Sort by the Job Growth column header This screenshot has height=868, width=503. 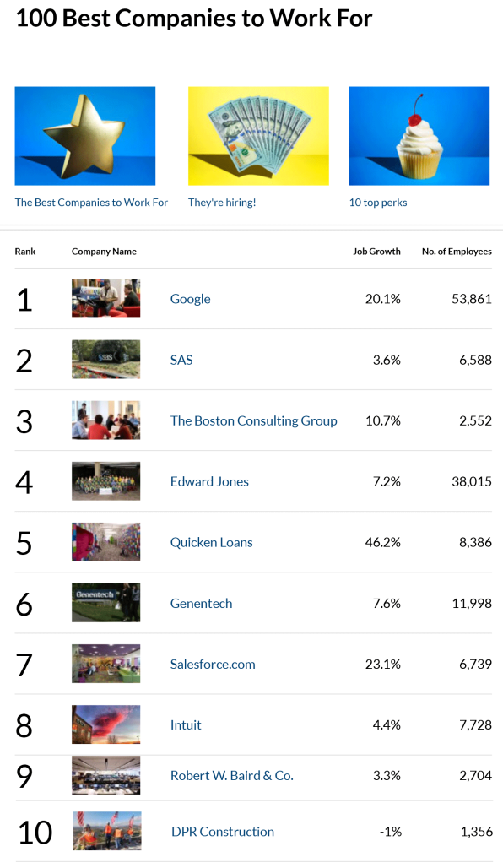[x=376, y=251]
